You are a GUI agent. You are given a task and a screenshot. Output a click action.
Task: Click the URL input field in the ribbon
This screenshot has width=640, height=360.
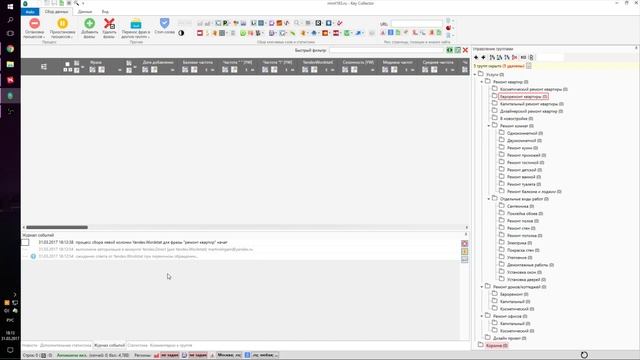tap(416, 24)
